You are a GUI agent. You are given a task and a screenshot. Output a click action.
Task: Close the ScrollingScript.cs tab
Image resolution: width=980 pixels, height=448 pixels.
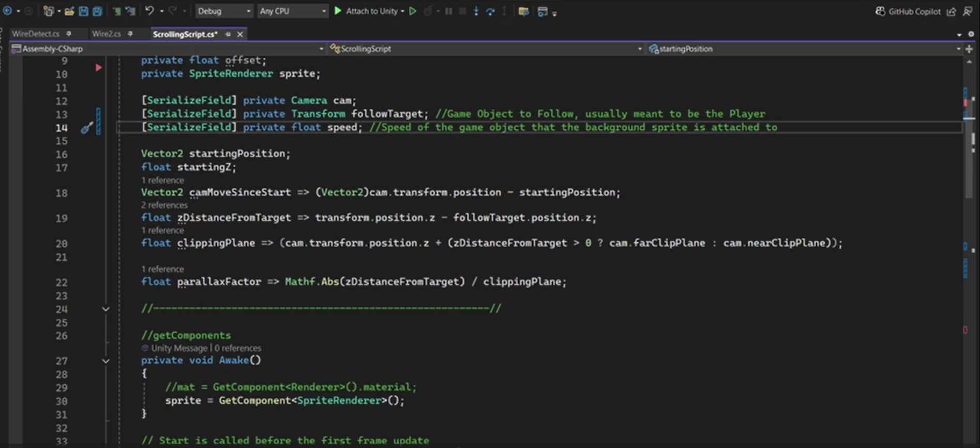(x=240, y=34)
